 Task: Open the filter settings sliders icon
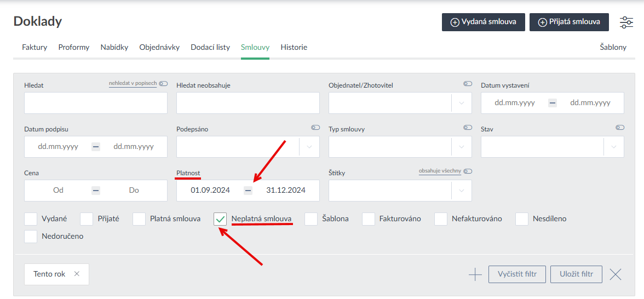[626, 22]
